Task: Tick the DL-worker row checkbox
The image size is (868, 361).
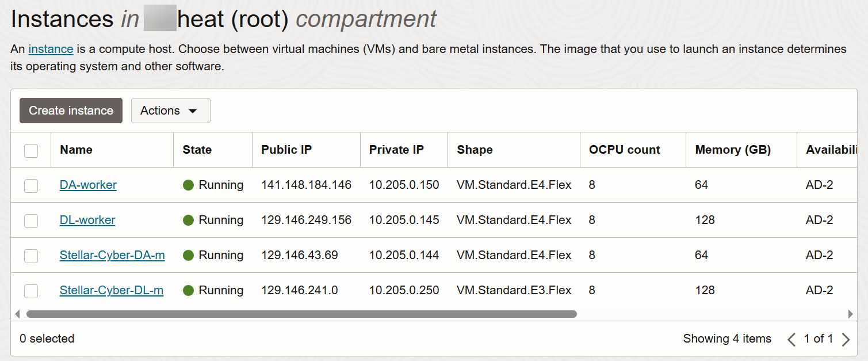Action: coord(31,221)
